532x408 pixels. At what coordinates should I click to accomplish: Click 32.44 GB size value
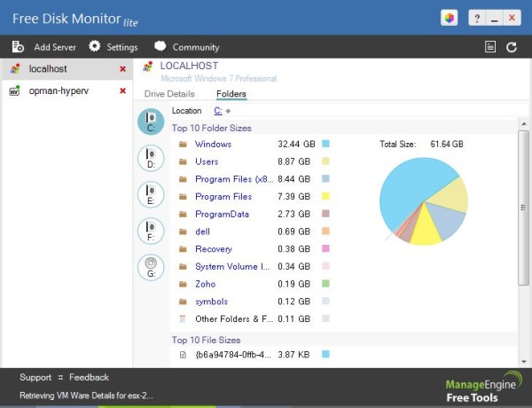(x=296, y=145)
